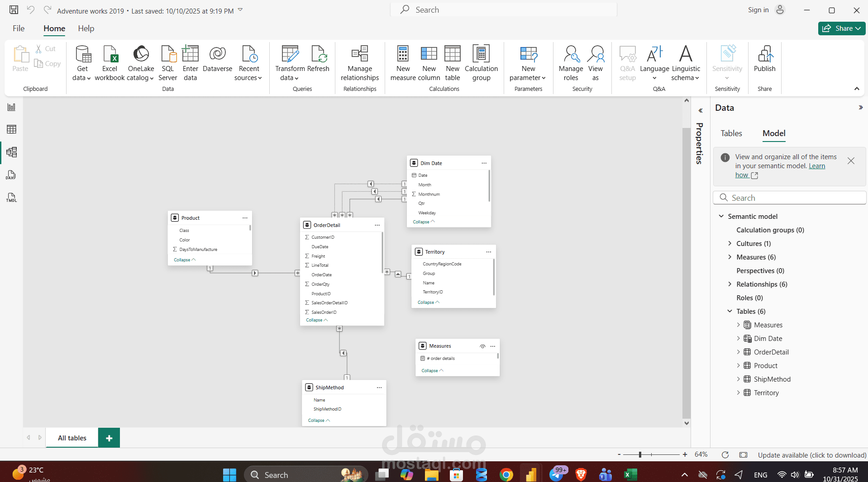Viewport: 868px width, 482px height.
Task: Open Windows Start menu
Action: [229, 475]
